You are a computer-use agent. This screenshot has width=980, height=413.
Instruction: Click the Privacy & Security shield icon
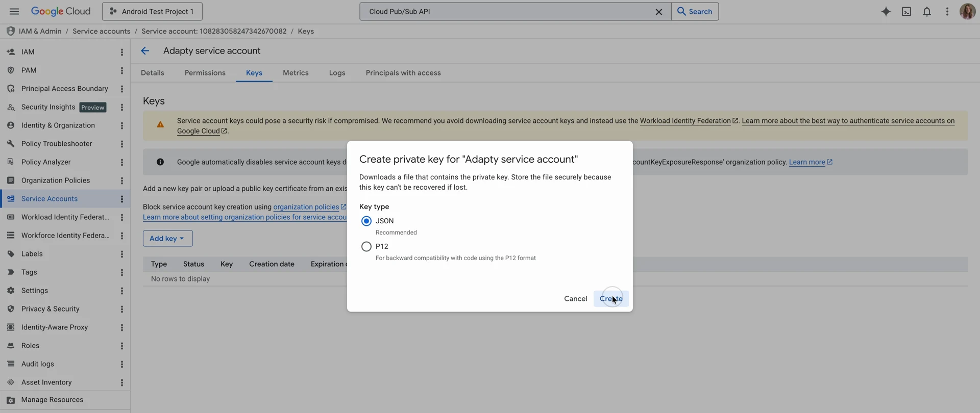click(11, 309)
